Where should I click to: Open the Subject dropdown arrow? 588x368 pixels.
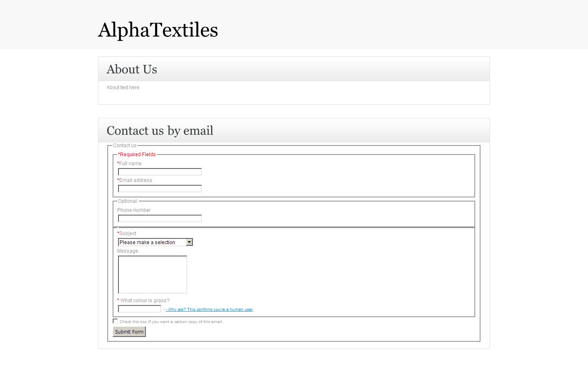pyautogui.click(x=189, y=242)
